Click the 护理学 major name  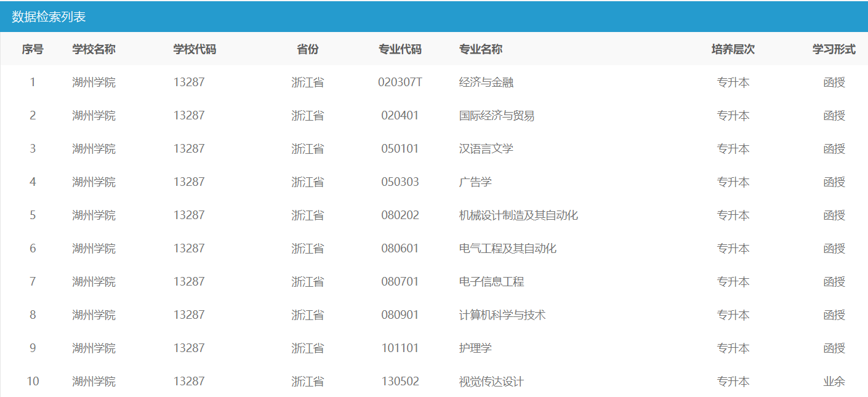[475, 348]
